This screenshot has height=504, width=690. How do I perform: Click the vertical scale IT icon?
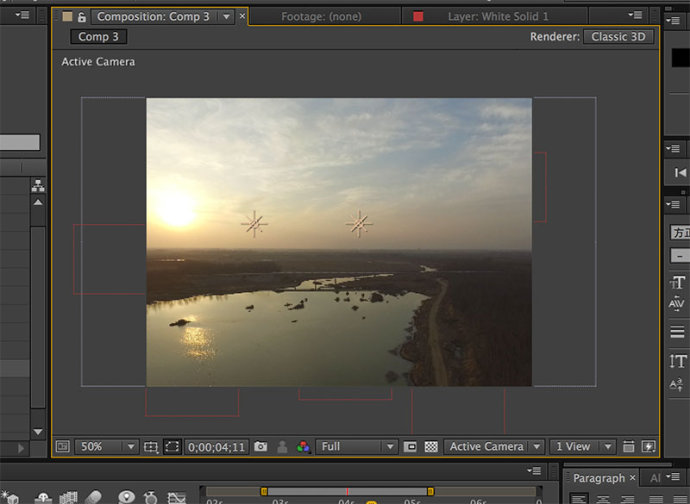(677, 361)
